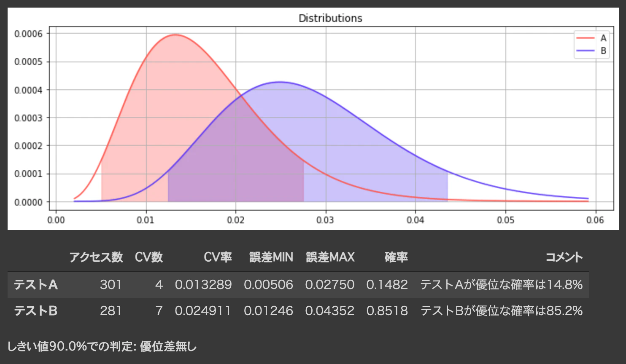The height and width of the screenshot is (364, 626).
Task: Select probability value 0.1482
Action: click(x=387, y=285)
